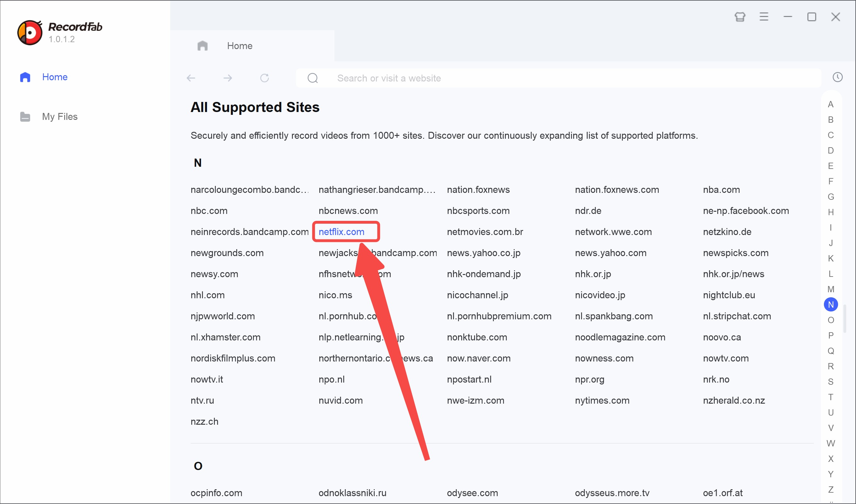Click the Home sidebar house icon
This screenshot has width=856, height=504.
(x=25, y=77)
